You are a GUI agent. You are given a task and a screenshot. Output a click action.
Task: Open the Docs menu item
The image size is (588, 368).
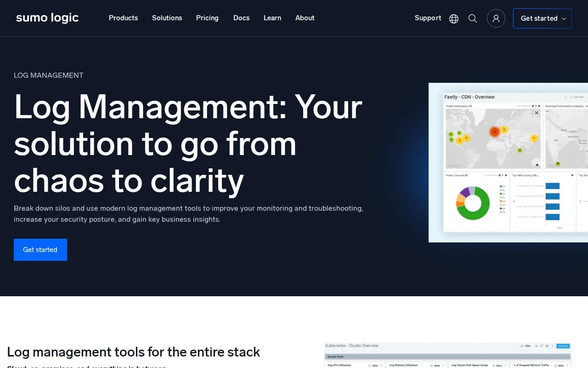242,18
